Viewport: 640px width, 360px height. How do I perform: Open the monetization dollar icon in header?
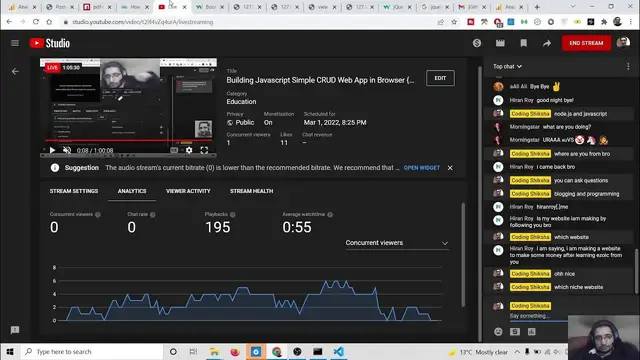click(477, 43)
